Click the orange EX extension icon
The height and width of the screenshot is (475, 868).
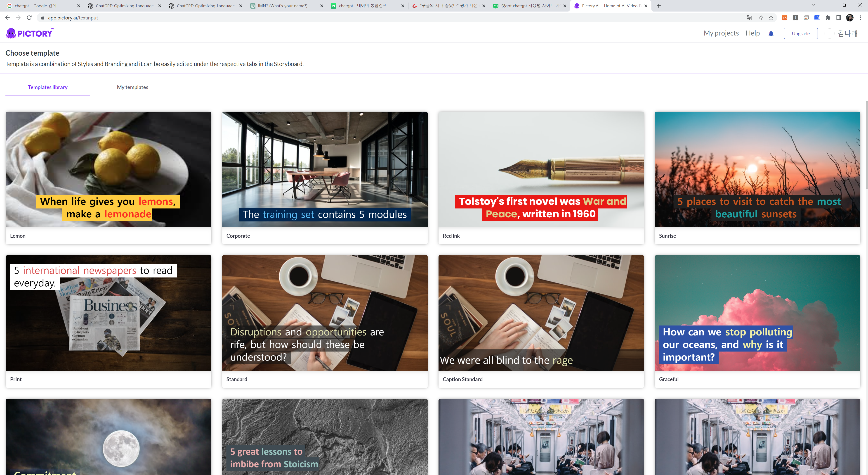coord(784,18)
